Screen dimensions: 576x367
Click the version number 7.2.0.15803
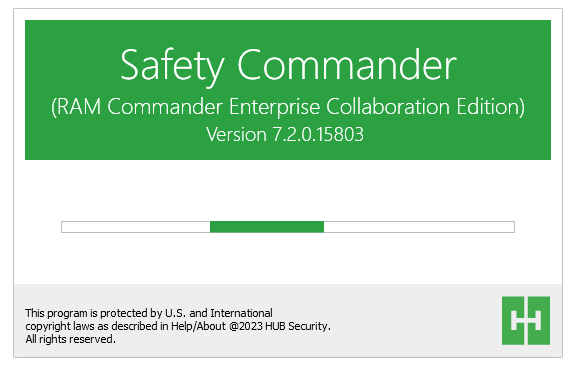coord(318,134)
